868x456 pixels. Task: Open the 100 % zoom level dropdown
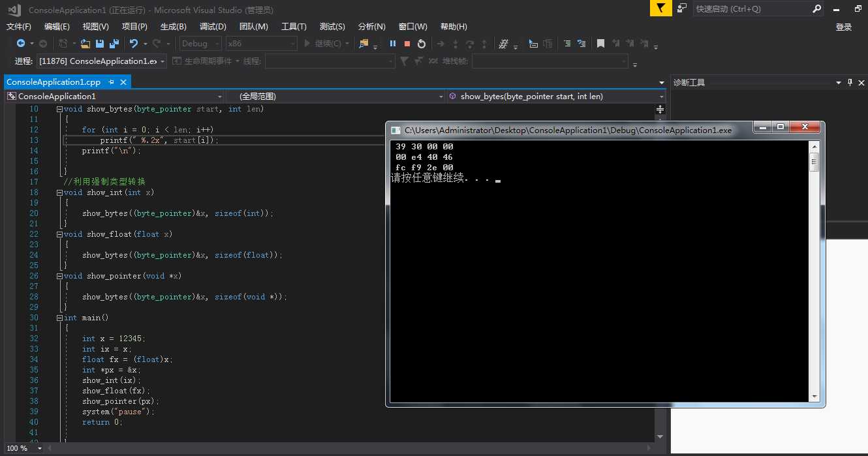24,448
